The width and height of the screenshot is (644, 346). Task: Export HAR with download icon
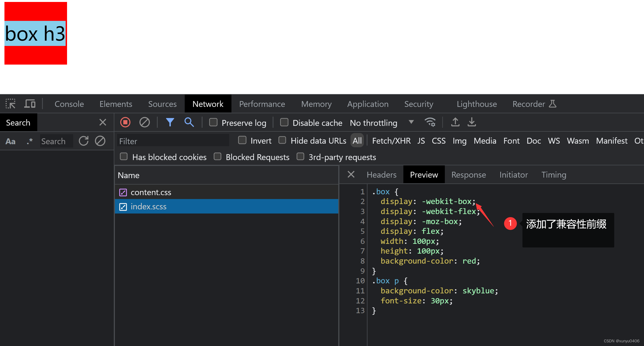tap(472, 122)
